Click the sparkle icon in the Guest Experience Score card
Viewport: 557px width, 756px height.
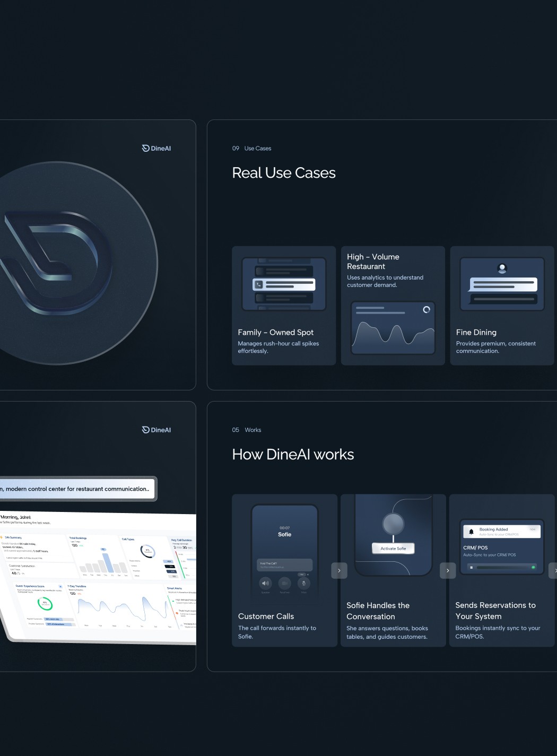coord(60,586)
